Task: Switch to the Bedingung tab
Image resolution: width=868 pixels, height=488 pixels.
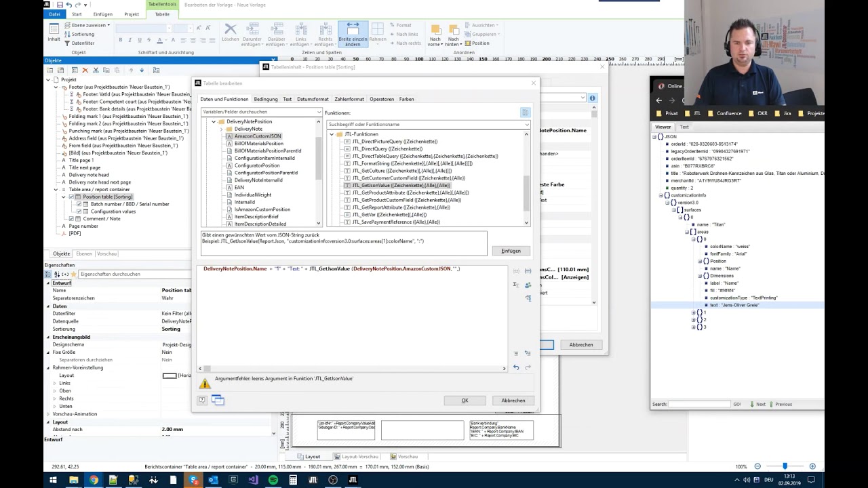Action: [266, 99]
